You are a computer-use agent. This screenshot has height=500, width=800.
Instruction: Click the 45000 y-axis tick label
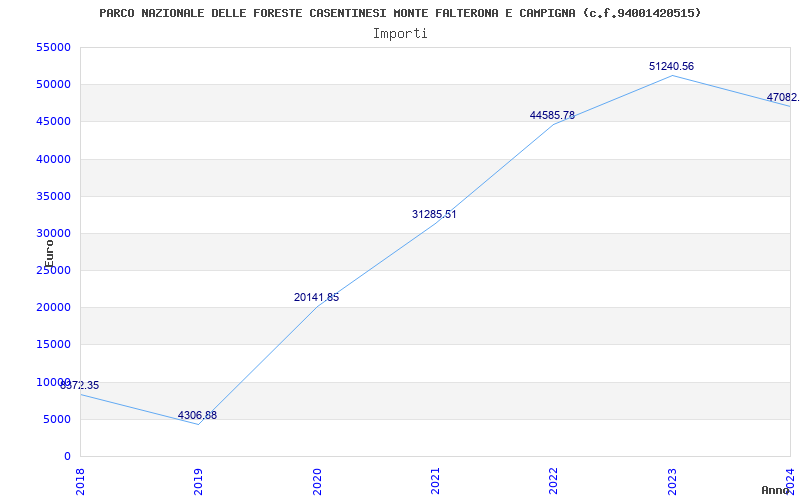pyautogui.click(x=53, y=121)
